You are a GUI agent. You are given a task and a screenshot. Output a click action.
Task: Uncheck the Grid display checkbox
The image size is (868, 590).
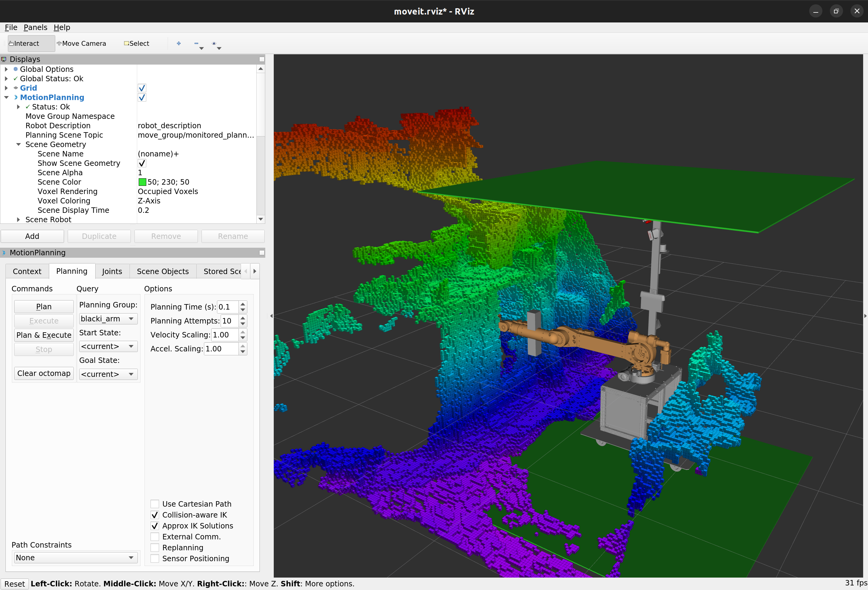coord(142,88)
